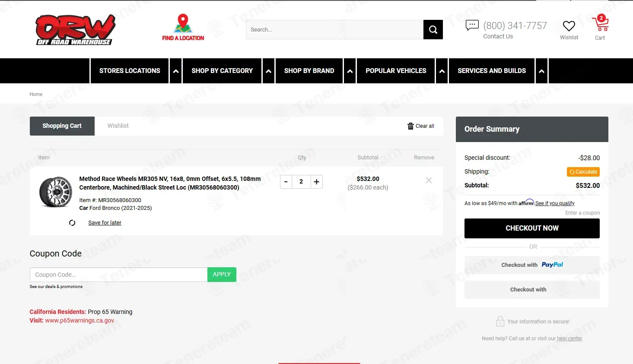Viewport: 633px width, 364px height.
Task: Click Checkout Now button
Action: tap(532, 228)
